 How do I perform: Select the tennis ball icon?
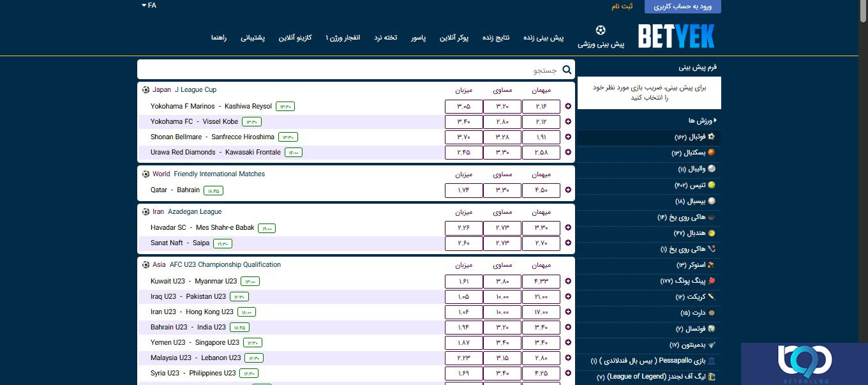click(x=711, y=185)
